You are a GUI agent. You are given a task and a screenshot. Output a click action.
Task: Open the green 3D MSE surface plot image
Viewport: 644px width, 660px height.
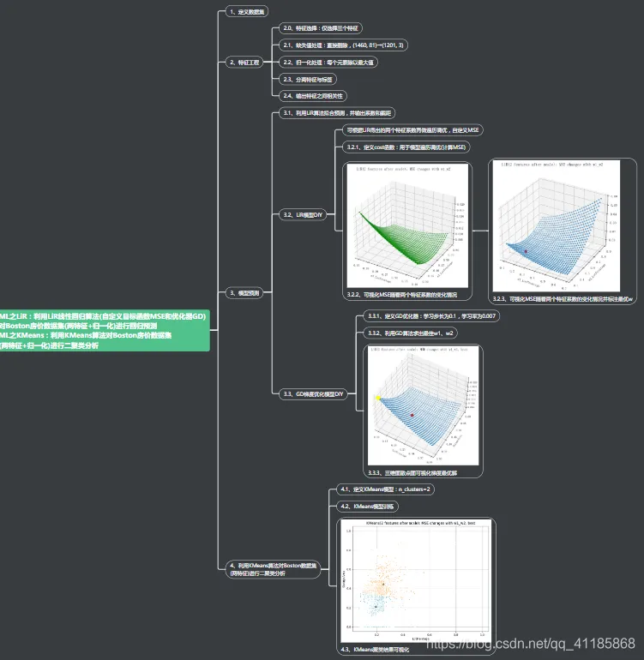point(407,225)
